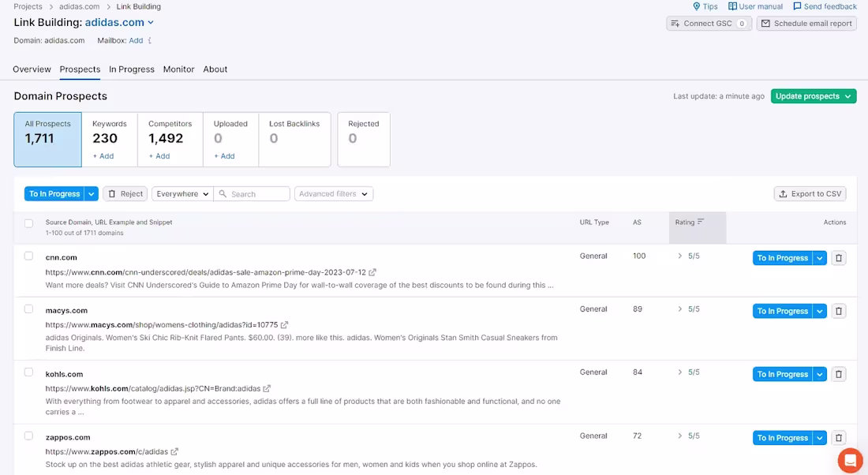Open the User manual

[x=754, y=6]
